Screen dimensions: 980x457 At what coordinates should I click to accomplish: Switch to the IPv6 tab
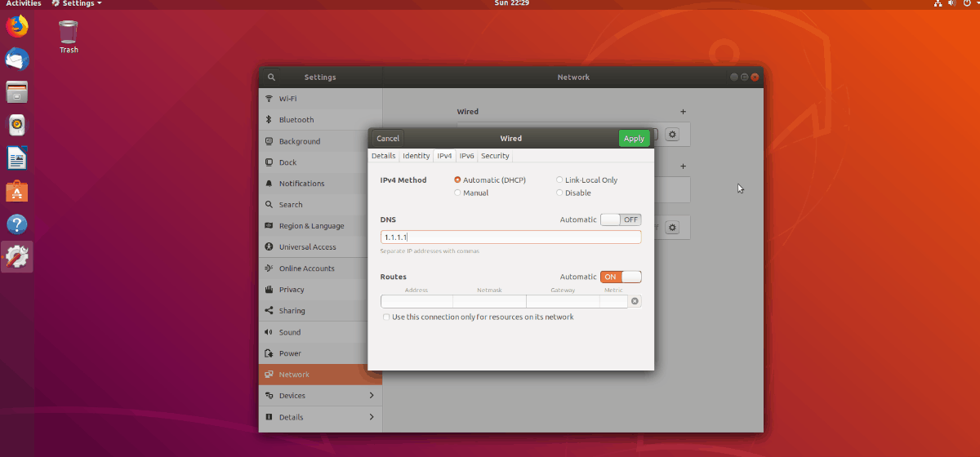(466, 156)
